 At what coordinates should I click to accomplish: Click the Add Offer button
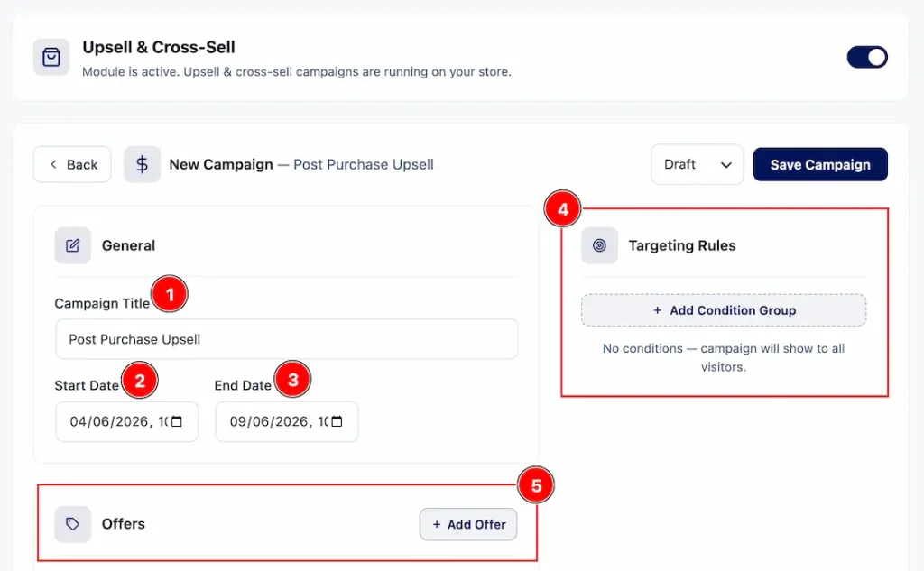click(x=468, y=524)
